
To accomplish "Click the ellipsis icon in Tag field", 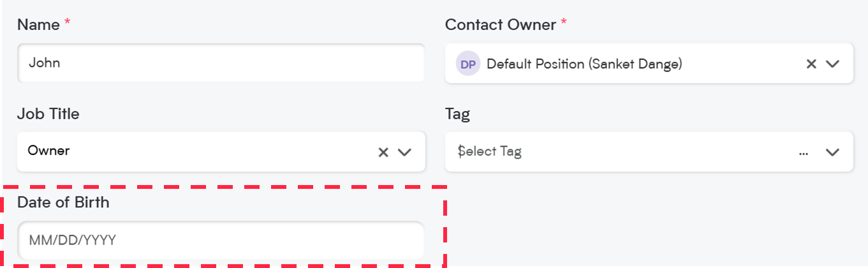I will pos(805,153).
